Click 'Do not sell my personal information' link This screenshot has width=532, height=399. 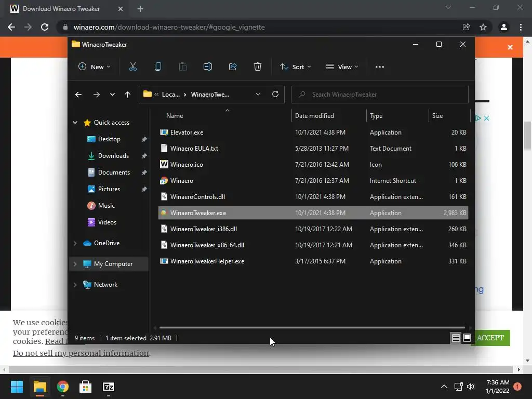pyautogui.click(x=81, y=353)
